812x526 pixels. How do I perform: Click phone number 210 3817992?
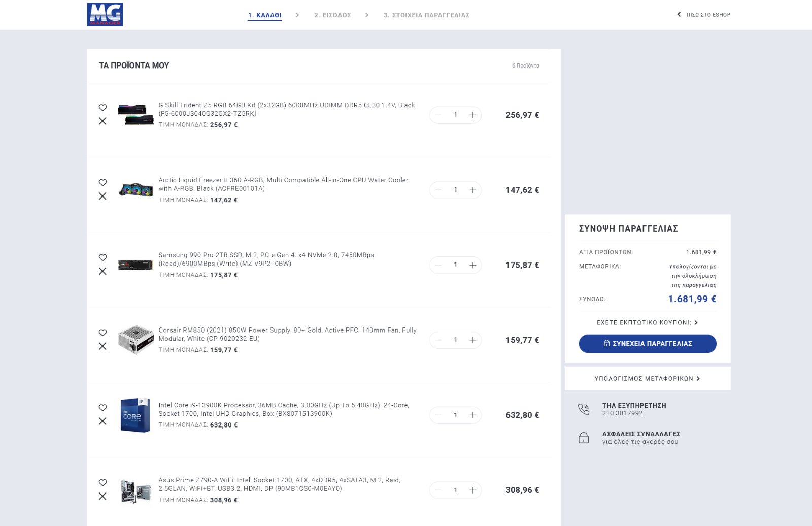[x=622, y=413]
